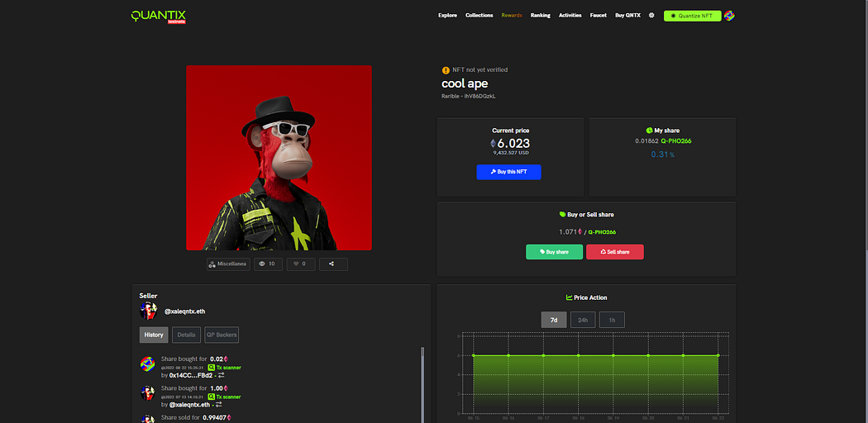
Task: Click the Share sold for 0.99407 entry
Action: pos(196,417)
